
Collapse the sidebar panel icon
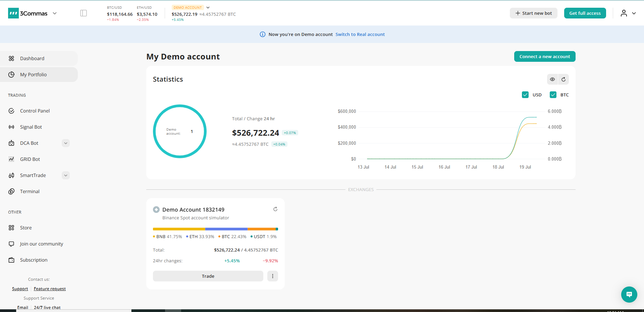coord(84,13)
